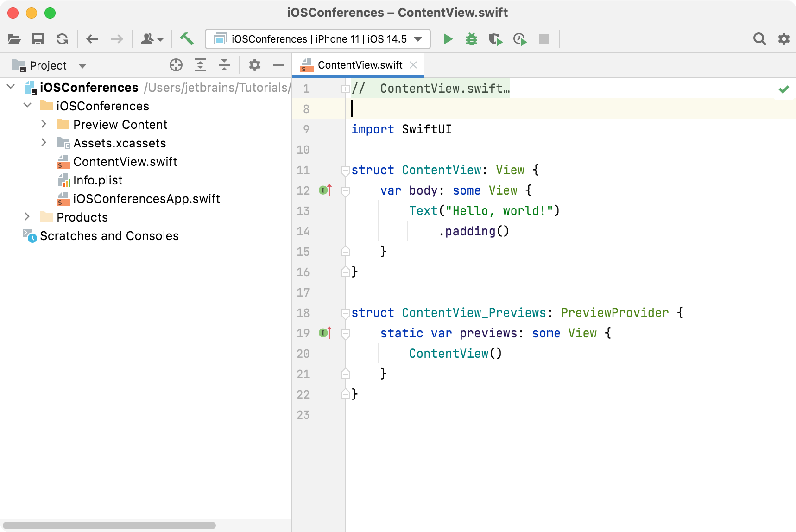
Task: Click the folded // ContentView.swift… comment text
Action: click(x=431, y=89)
